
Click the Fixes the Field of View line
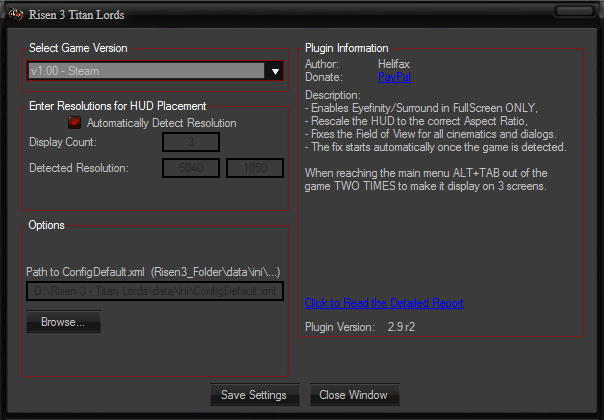[431, 134]
